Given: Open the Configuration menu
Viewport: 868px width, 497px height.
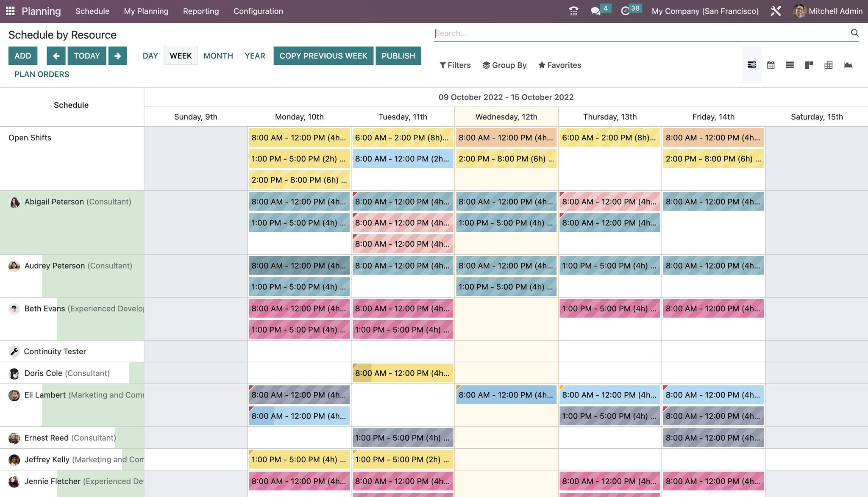Looking at the screenshot, I should click(x=258, y=11).
